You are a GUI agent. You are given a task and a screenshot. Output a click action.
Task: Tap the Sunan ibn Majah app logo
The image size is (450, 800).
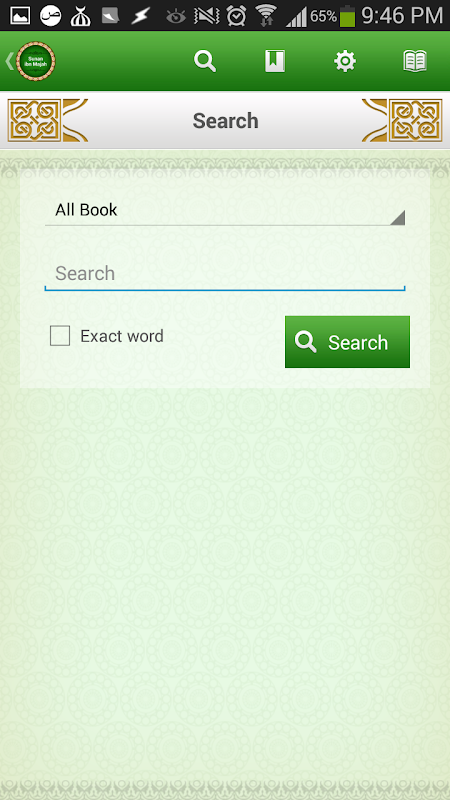point(36,61)
